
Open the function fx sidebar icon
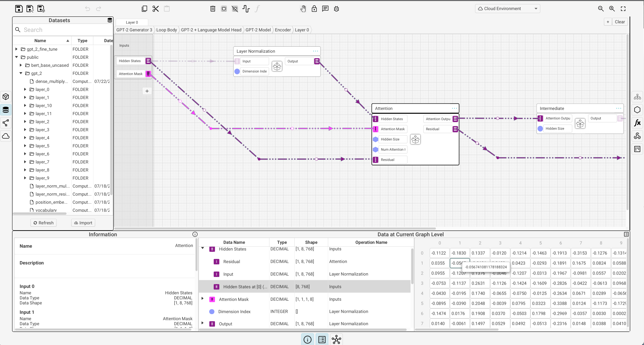tap(637, 123)
